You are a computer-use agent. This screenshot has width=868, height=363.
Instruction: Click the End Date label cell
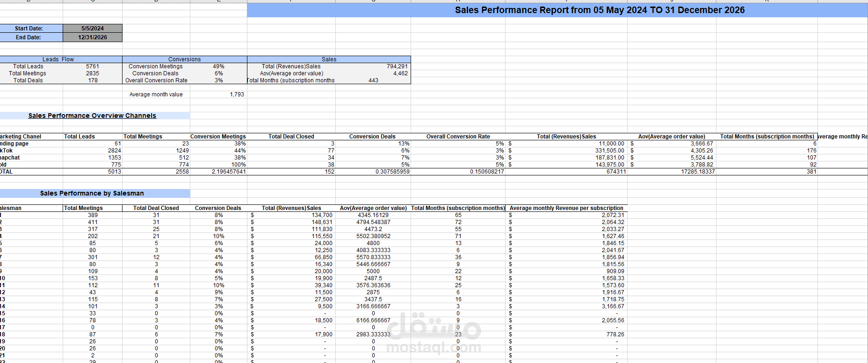31,37
